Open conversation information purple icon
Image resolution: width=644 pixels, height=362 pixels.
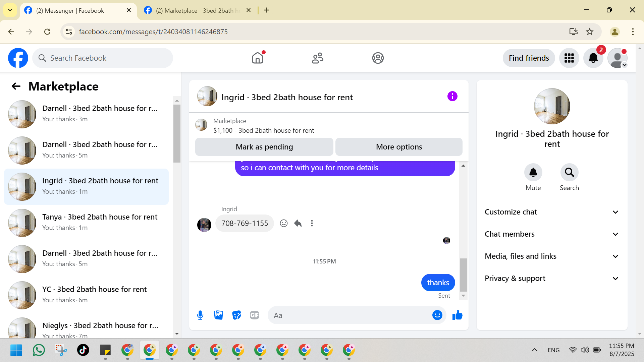coord(452,97)
